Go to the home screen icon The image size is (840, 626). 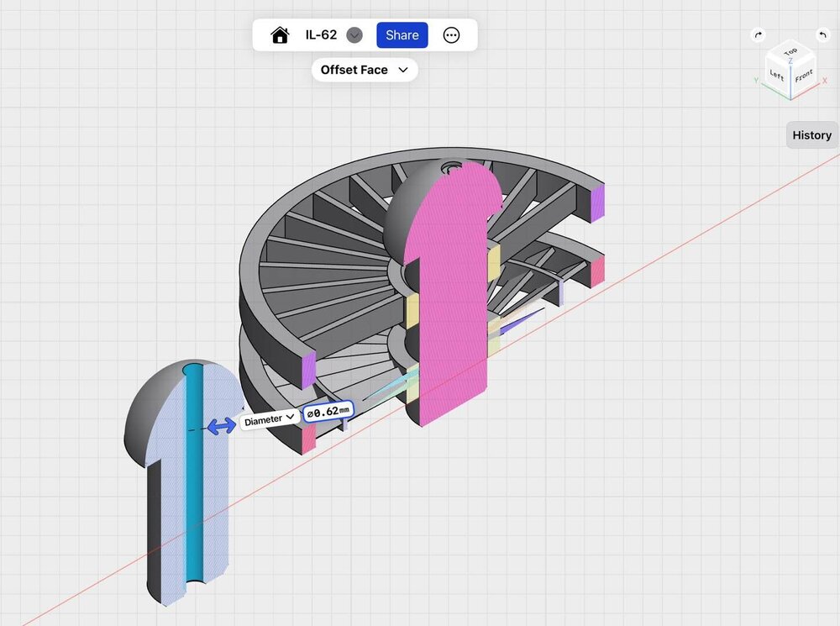click(280, 35)
